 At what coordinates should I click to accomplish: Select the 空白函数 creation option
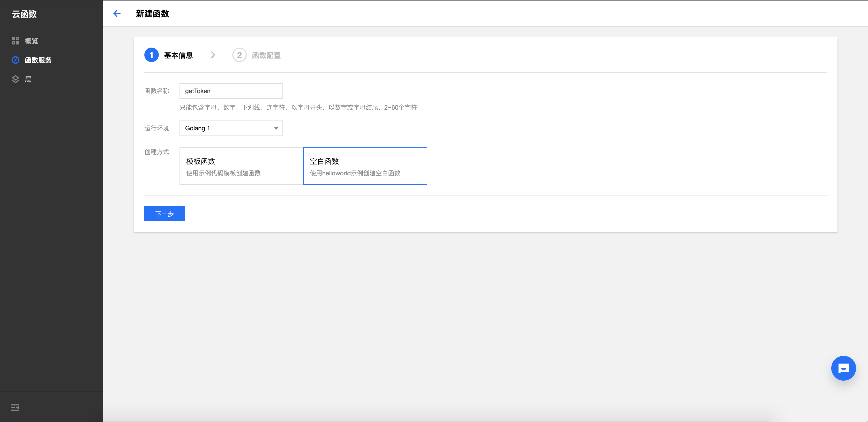pyautogui.click(x=365, y=166)
